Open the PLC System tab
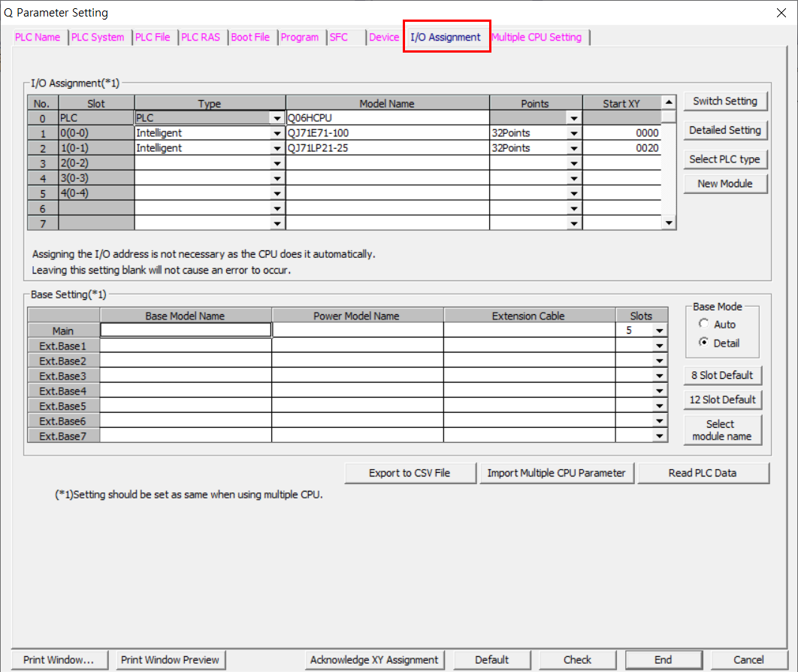 pyautogui.click(x=98, y=37)
